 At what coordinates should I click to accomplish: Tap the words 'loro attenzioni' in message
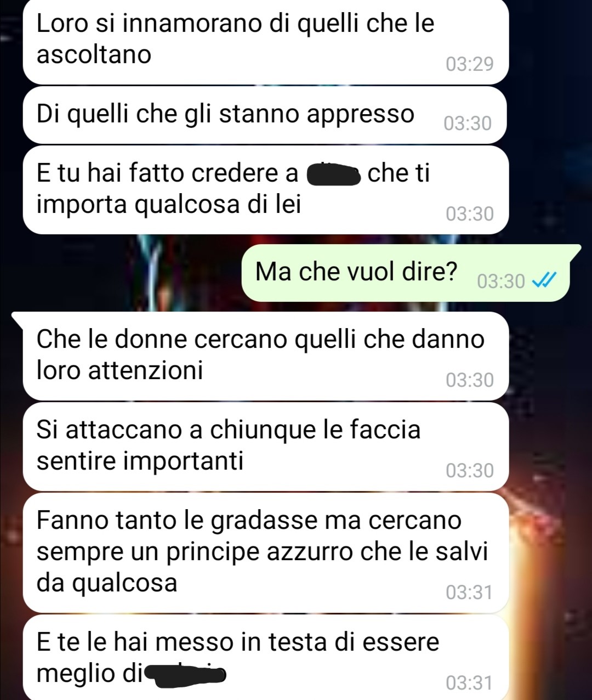[119, 370]
